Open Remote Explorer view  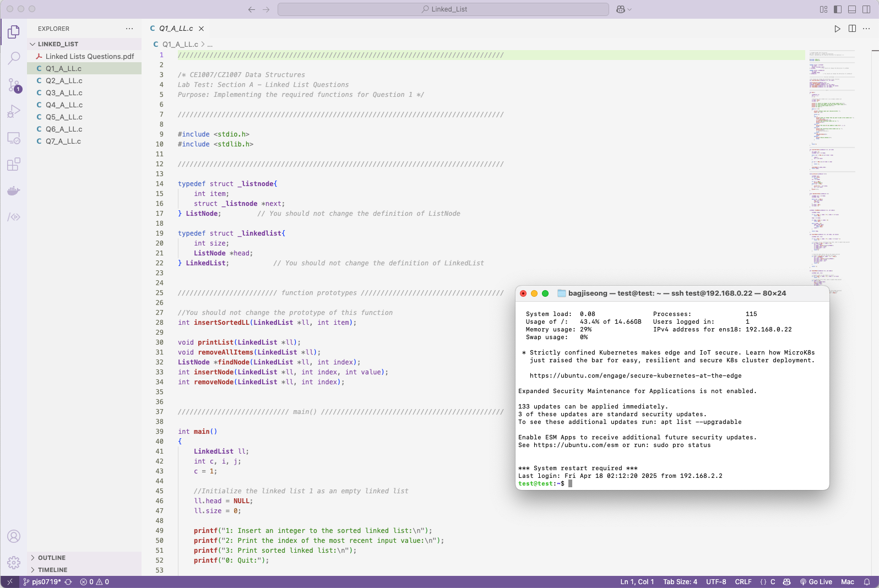(x=14, y=138)
